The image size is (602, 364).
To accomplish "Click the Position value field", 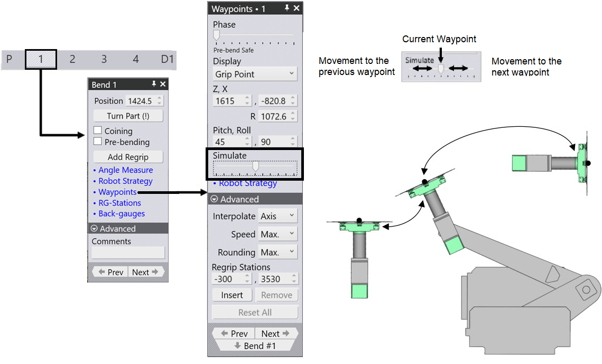I will click(141, 101).
